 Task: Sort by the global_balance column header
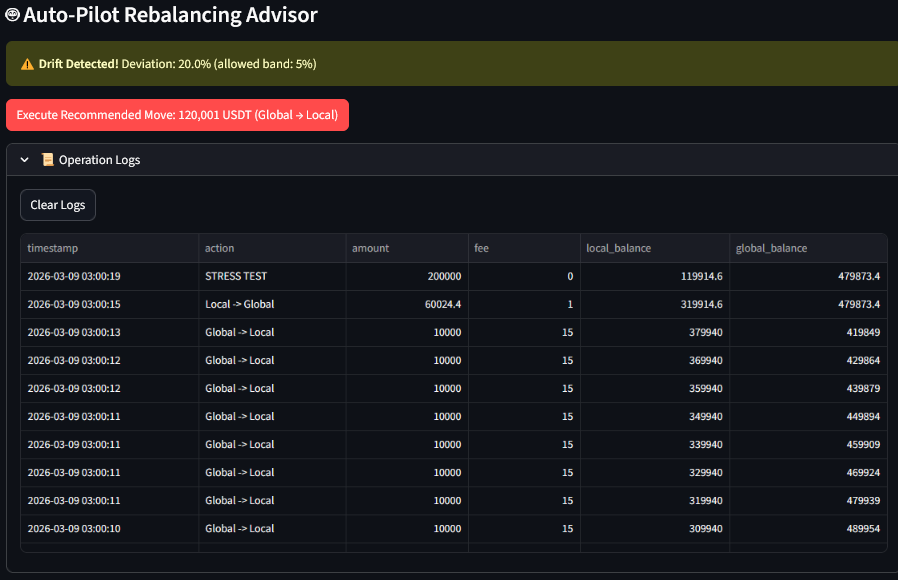pos(771,248)
